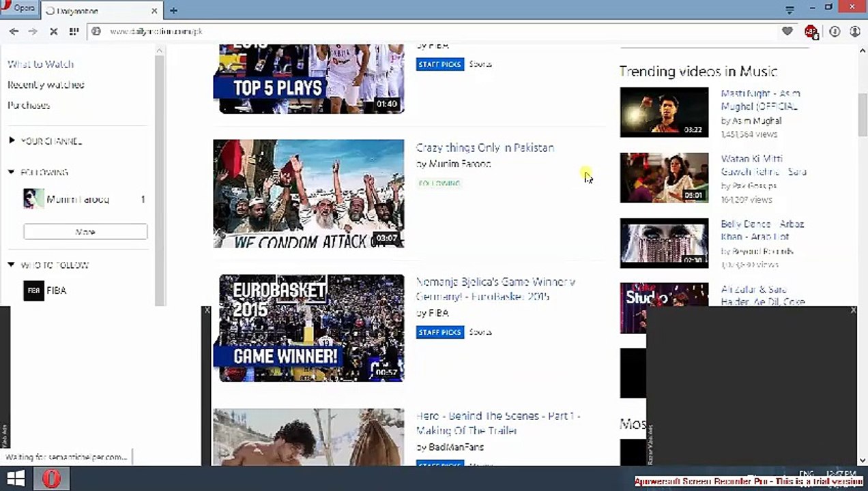Open Crazy things Only in Pakistan thumbnail
Image resolution: width=868 pixels, height=491 pixels.
click(308, 194)
